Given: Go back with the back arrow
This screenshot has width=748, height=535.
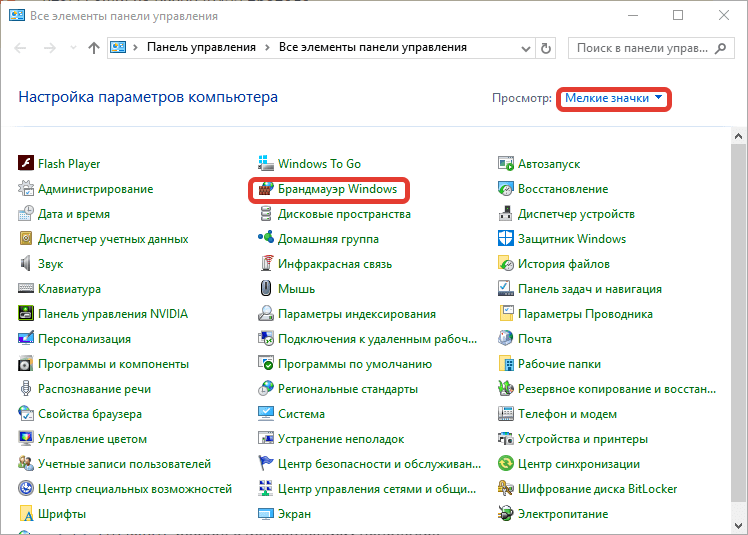Looking at the screenshot, I should [x=20, y=48].
